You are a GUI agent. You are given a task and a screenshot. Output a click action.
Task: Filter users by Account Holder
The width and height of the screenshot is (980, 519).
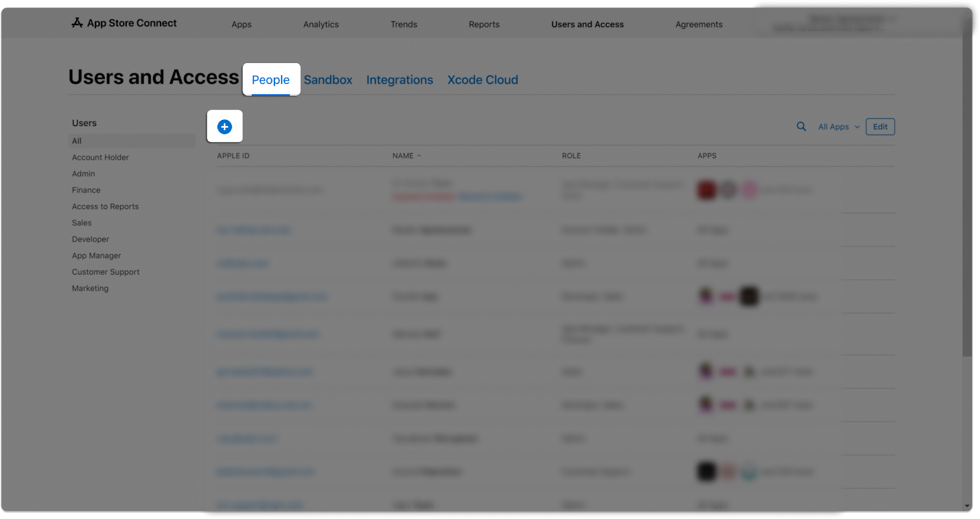(100, 157)
